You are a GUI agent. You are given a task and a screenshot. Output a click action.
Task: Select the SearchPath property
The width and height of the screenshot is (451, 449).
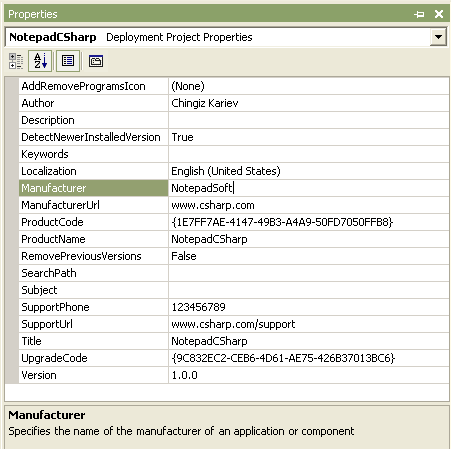[93, 273]
